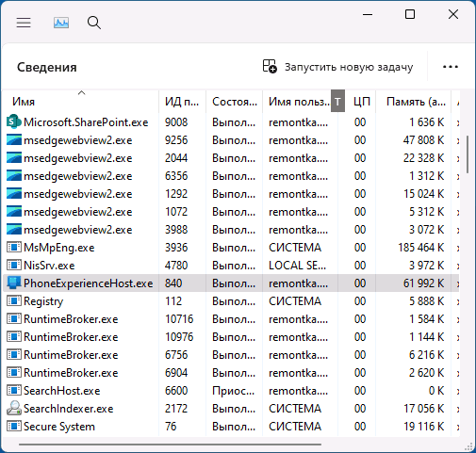Image resolution: width=476 pixels, height=453 pixels.
Task: Click PID value 2172
Action: [x=176, y=409]
